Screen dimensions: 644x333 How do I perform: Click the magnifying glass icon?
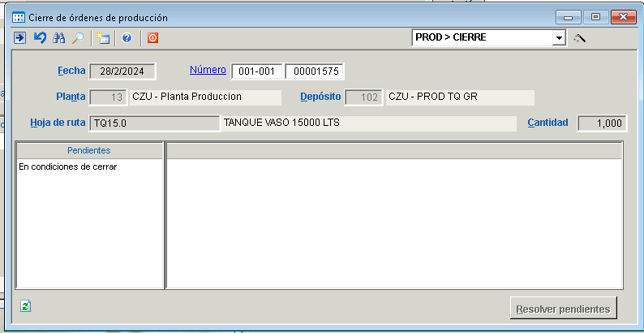78,37
